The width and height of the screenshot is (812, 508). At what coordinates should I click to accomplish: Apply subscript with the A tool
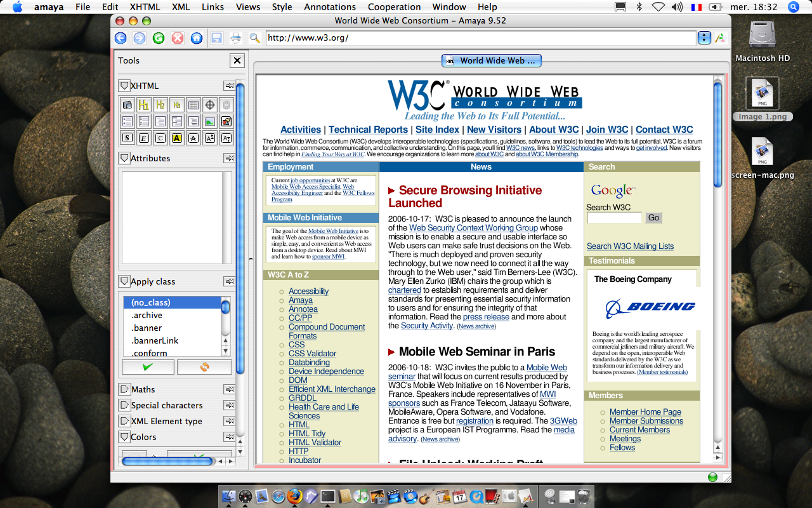point(226,138)
